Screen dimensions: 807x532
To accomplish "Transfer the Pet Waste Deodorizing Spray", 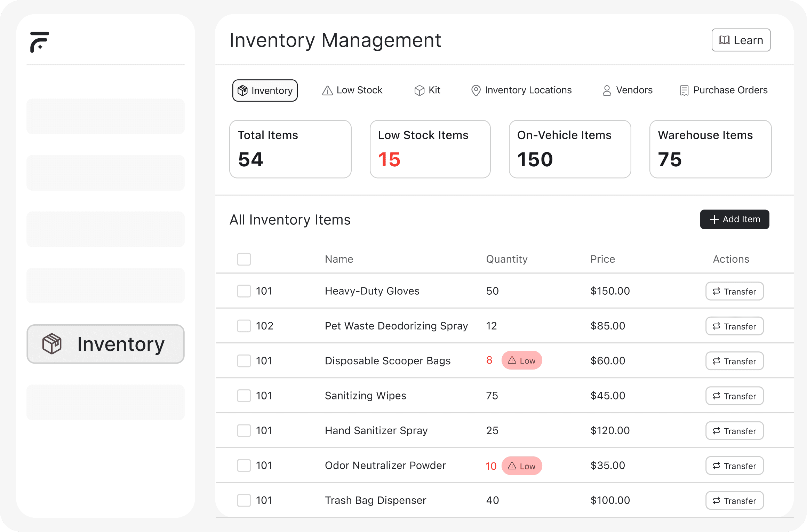I will point(734,326).
